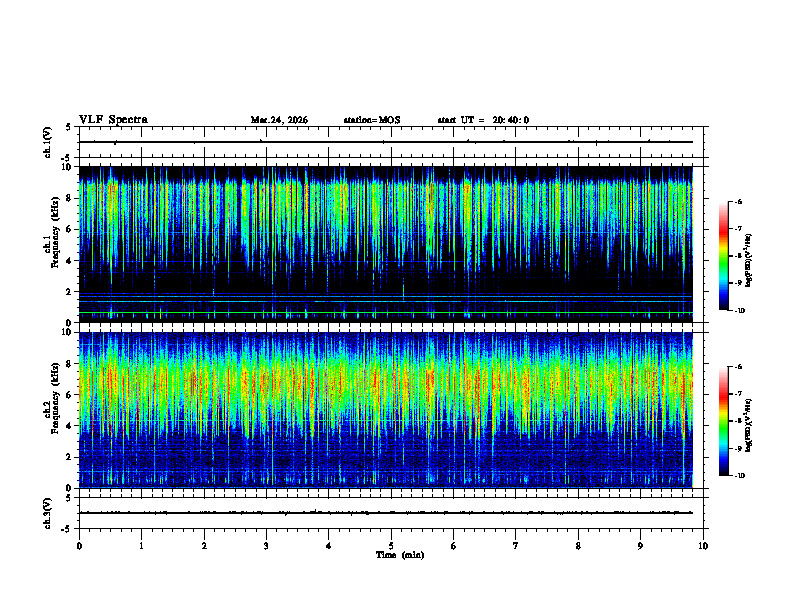Click the ch.1 waveform trace panel
The image size is (792, 612).
point(391,142)
